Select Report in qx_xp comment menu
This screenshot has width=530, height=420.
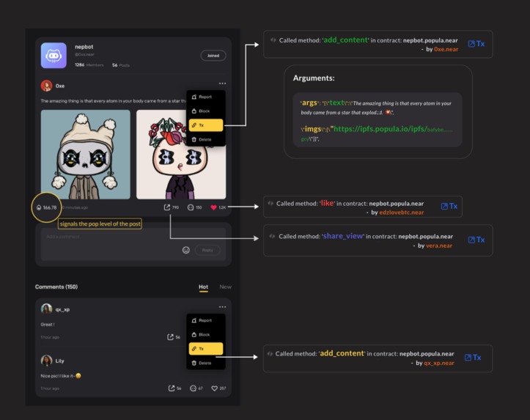click(205, 320)
